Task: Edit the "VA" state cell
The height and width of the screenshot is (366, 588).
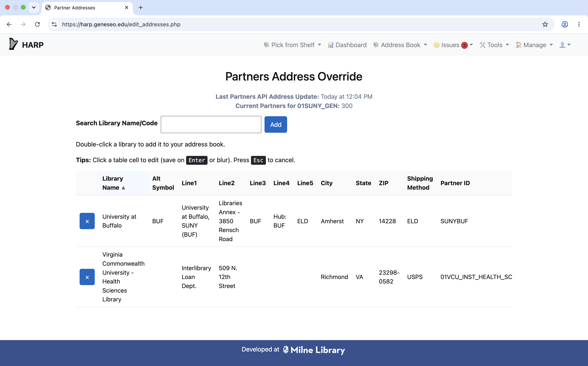Action: [x=363, y=277]
